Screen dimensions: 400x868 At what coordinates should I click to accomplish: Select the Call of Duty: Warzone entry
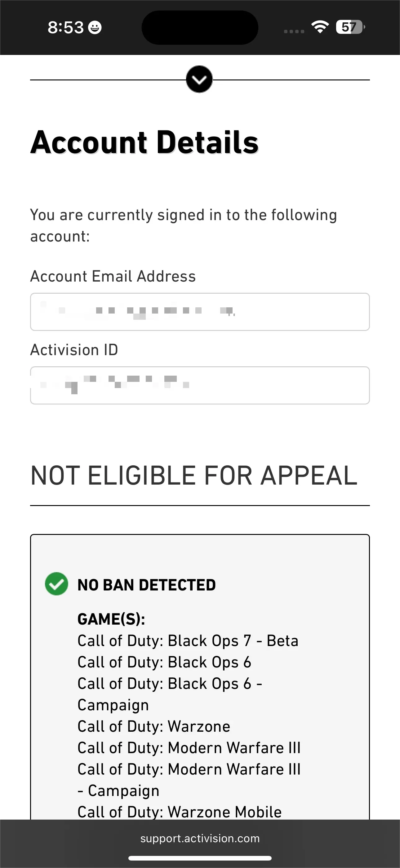tap(154, 726)
